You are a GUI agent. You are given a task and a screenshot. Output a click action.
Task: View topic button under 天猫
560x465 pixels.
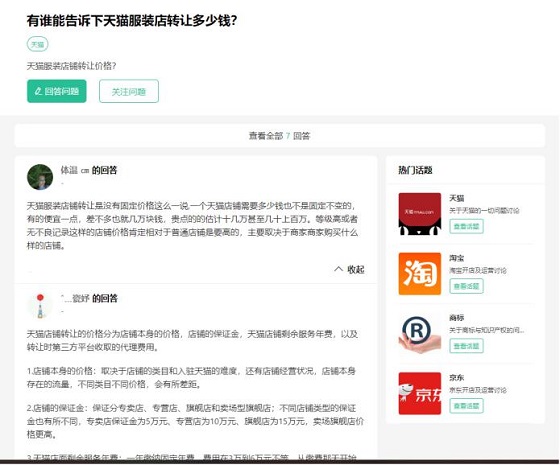click(466, 226)
